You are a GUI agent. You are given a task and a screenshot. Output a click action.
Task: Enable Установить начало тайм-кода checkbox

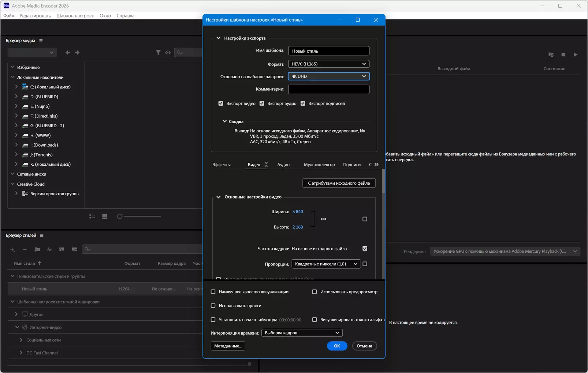point(213,320)
